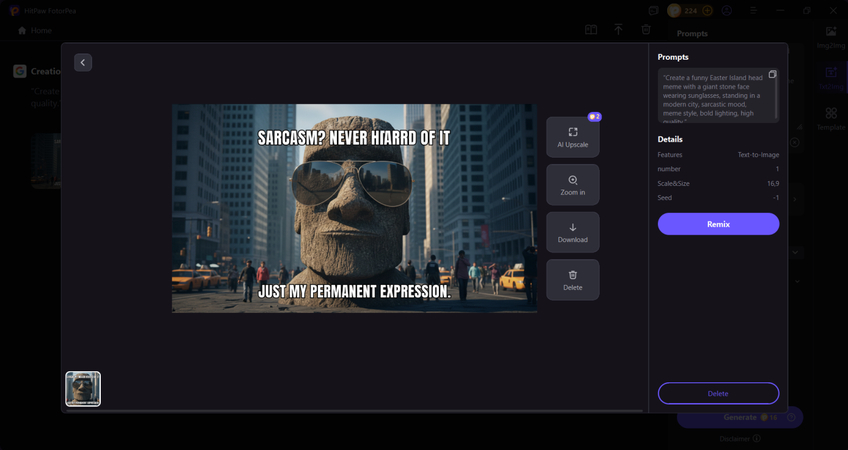Click the Home tab in the background

pyautogui.click(x=35, y=30)
